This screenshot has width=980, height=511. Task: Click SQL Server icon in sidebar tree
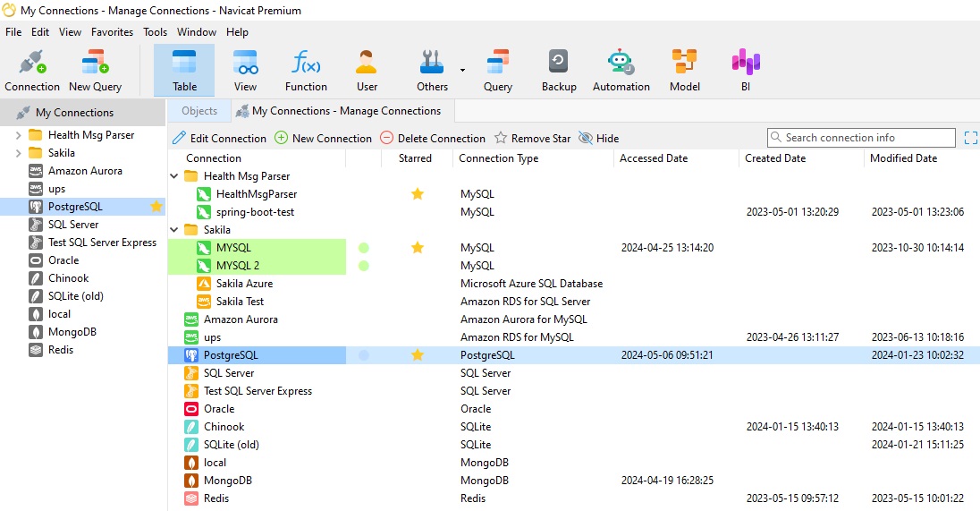(x=36, y=225)
